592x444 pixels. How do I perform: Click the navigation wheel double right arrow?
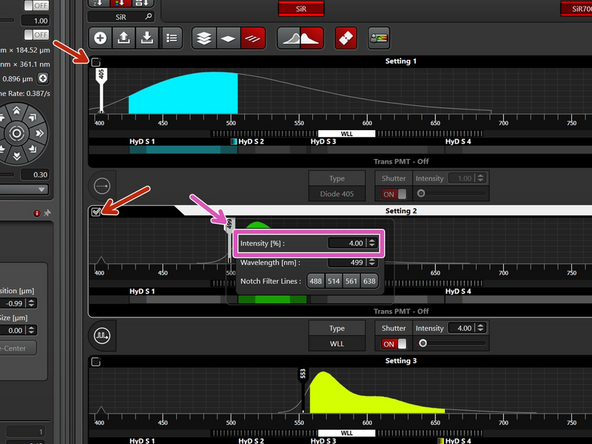pos(39,133)
